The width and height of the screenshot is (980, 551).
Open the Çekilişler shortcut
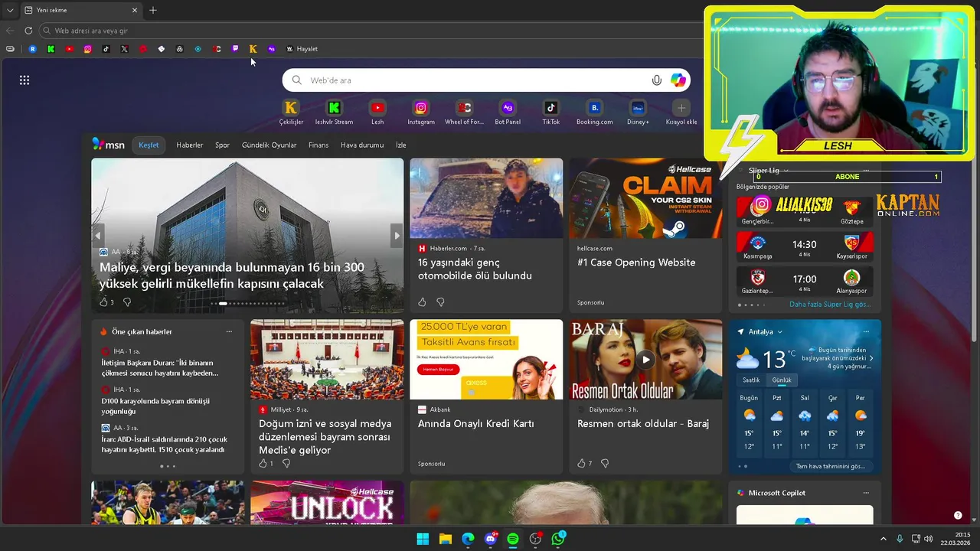pyautogui.click(x=291, y=112)
